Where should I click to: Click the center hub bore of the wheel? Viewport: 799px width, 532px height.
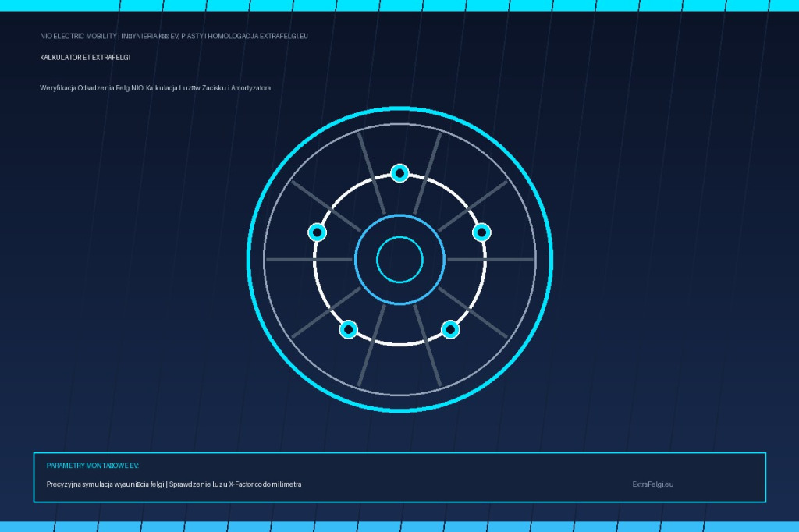(x=400, y=260)
